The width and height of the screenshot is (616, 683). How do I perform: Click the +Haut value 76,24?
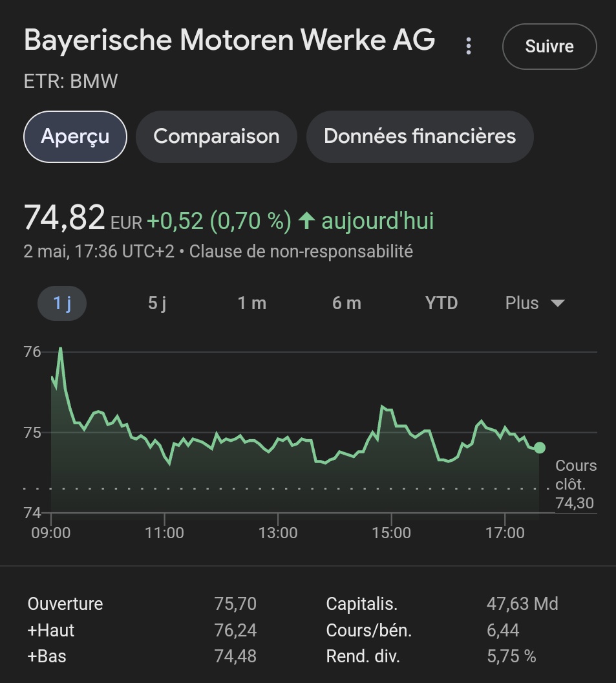pos(235,631)
